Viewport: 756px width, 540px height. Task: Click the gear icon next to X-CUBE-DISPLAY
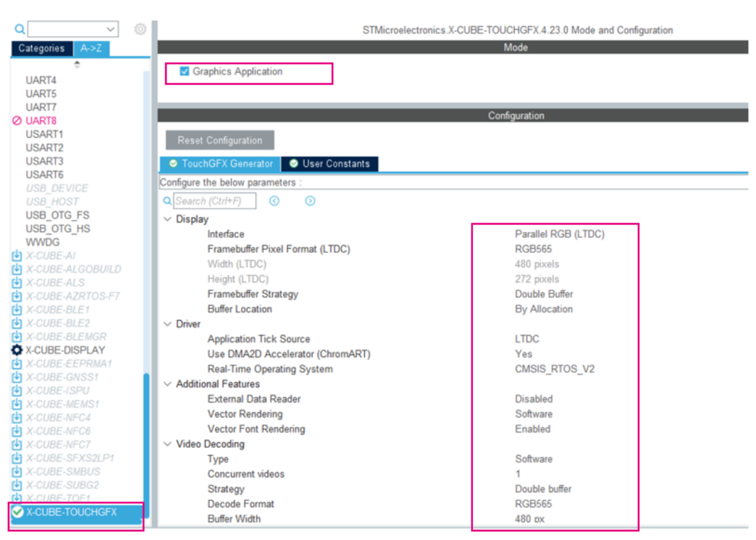[x=17, y=350]
